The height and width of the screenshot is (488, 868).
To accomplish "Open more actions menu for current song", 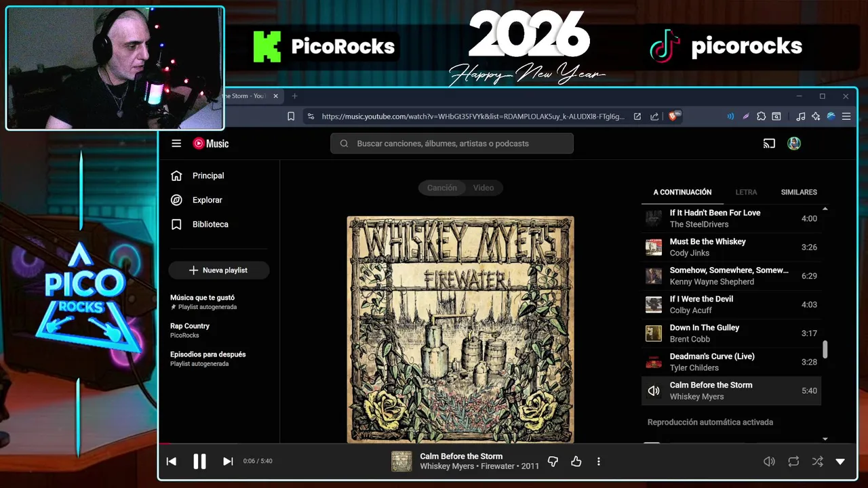I will [x=598, y=462].
